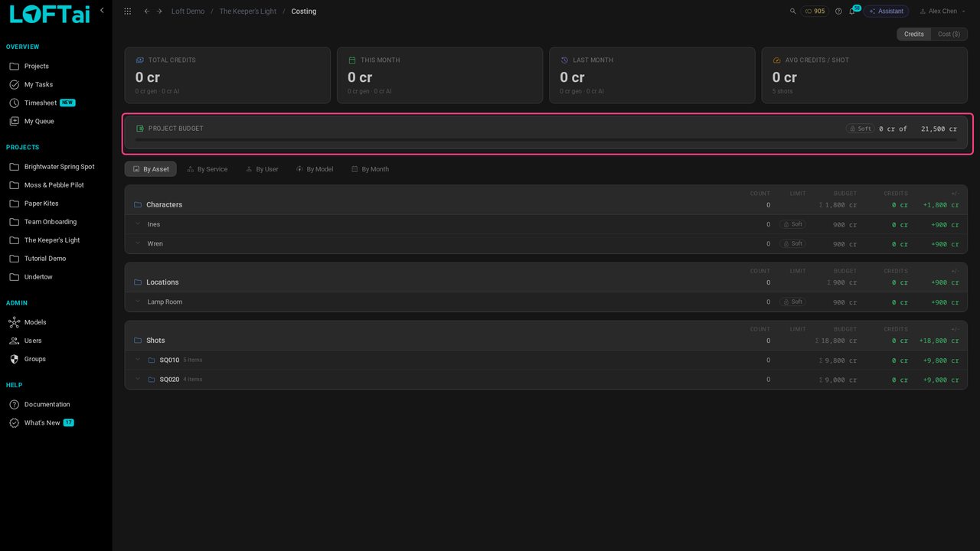Toggle the Soft limit for Wren
980x551 pixels.
click(x=792, y=243)
